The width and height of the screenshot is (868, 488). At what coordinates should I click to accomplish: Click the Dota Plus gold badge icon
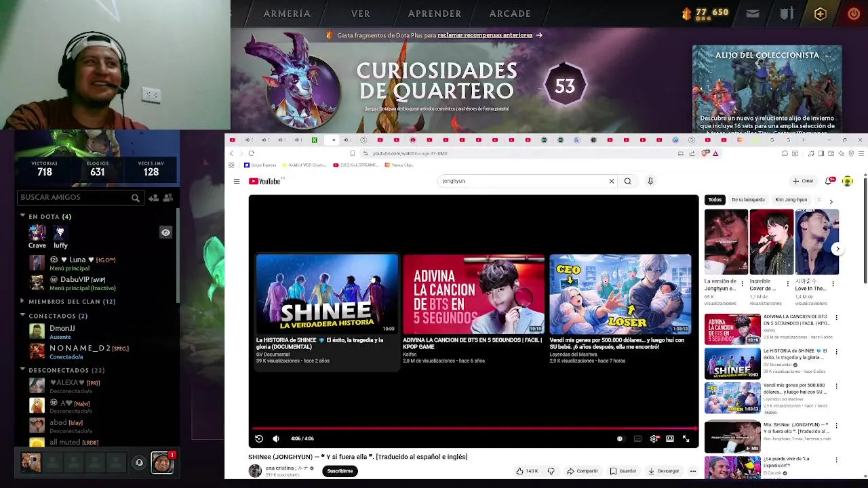[x=820, y=14]
